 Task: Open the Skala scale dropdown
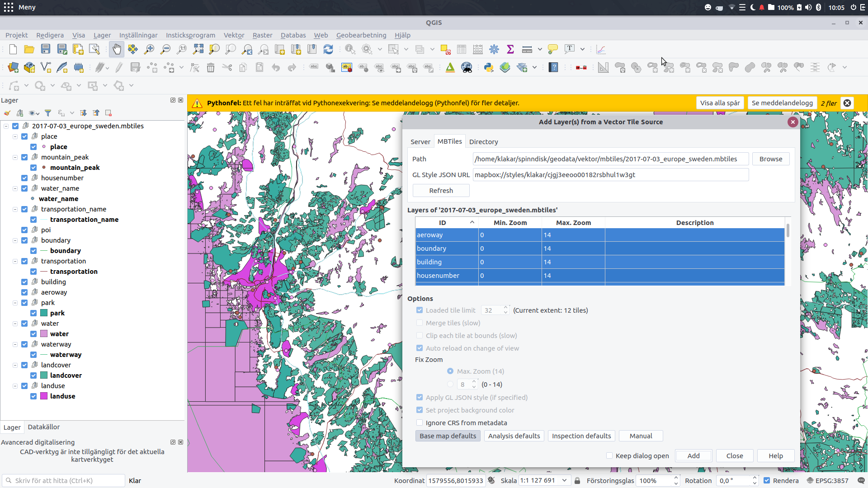pyautogui.click(x=563, y=480)
